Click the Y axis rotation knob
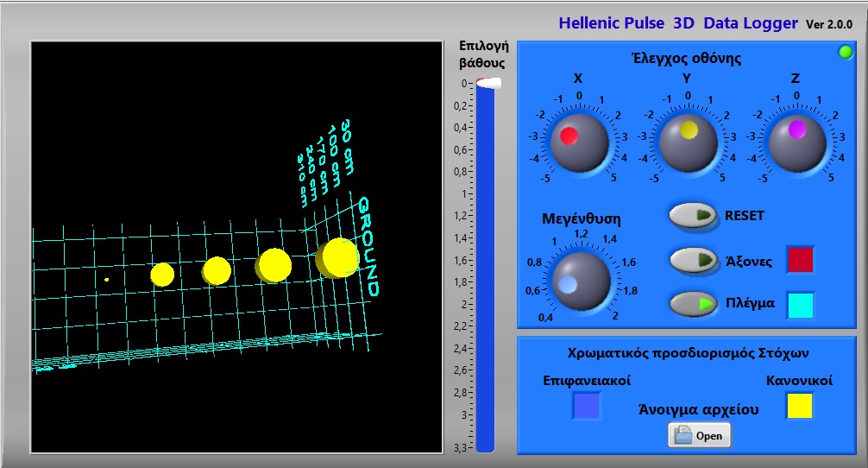Screen dimensions: 868x468 pyautogui.click(x=687, y=142)
